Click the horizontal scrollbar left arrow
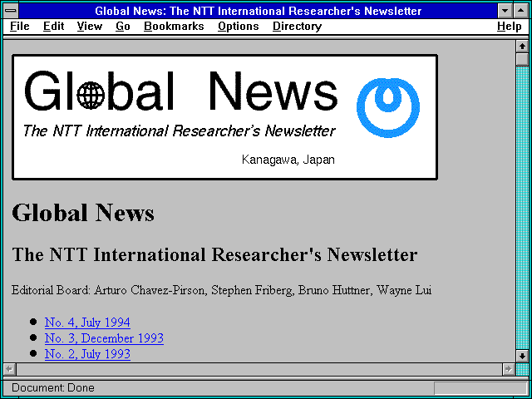The height and width of the screenshot is (399, 532). point(10,369)
